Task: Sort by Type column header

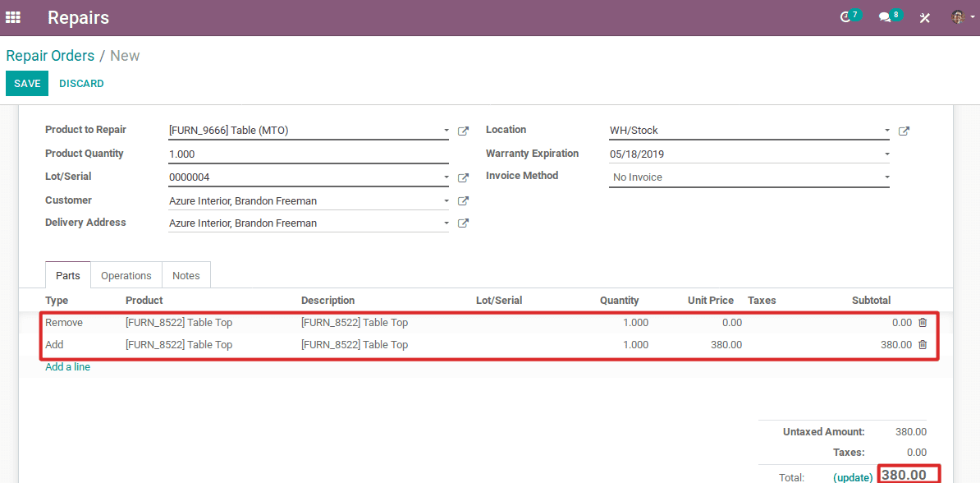Action: tap(57, 301)
